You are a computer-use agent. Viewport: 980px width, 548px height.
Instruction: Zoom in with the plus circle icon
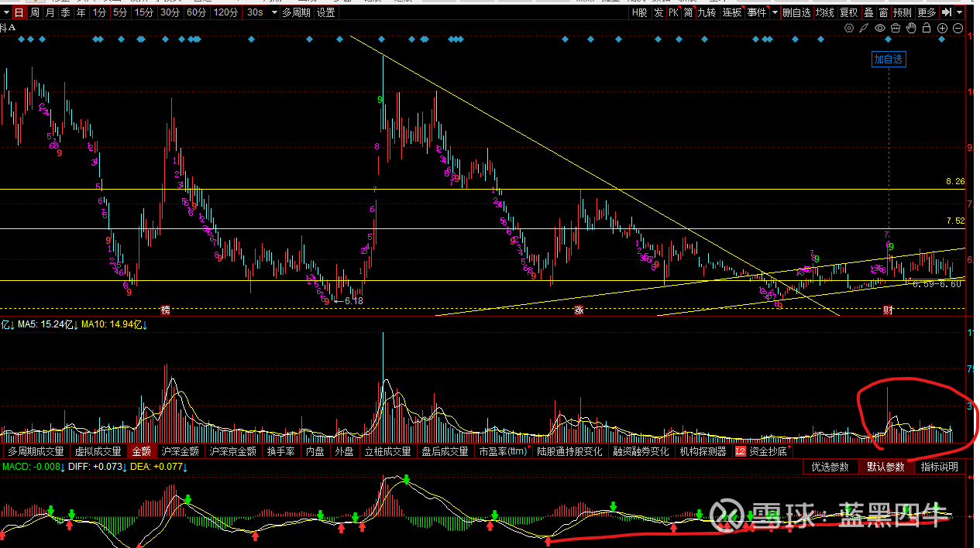pyautogui.click(x=942, y=28)
